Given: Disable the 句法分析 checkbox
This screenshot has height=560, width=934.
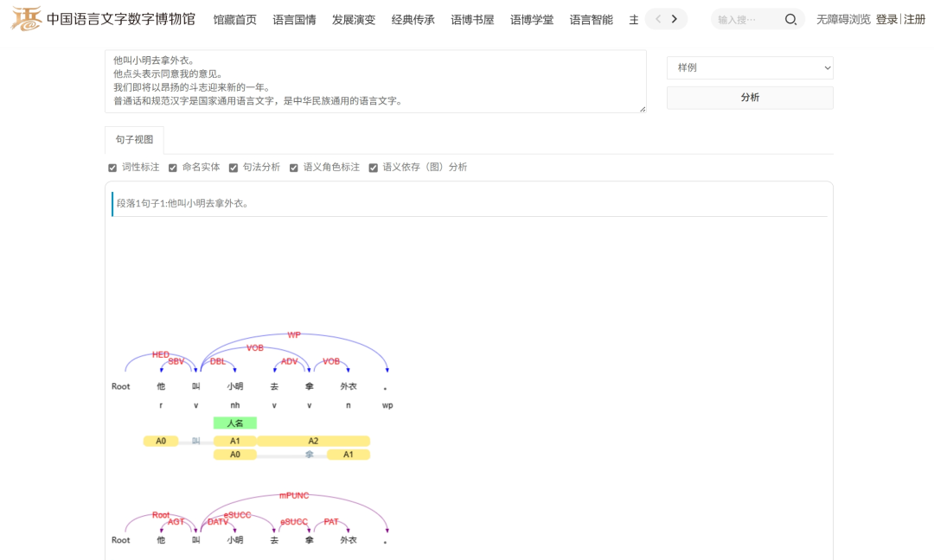Looking at the screenshot, I should 233,168.
